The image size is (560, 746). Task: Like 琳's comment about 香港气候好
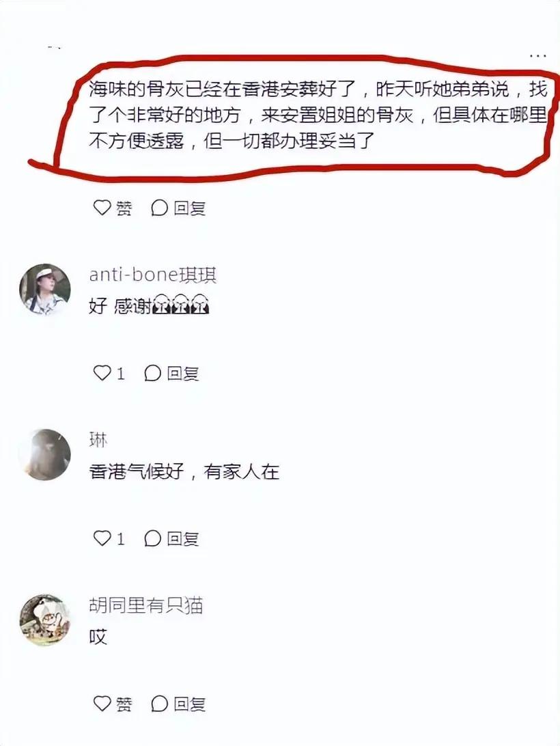pos(101,538)
